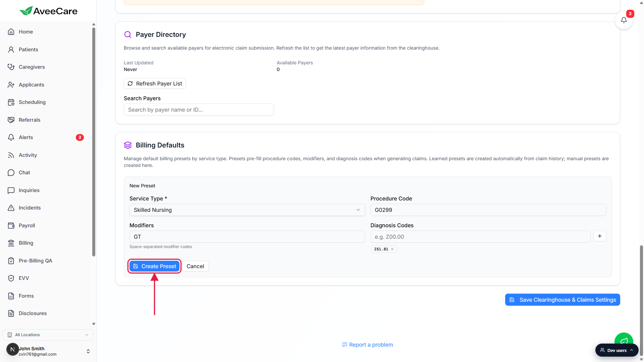Viewport: 644px width, 362px height.
Task: Click the N user avatar
Action: point(12,349)
